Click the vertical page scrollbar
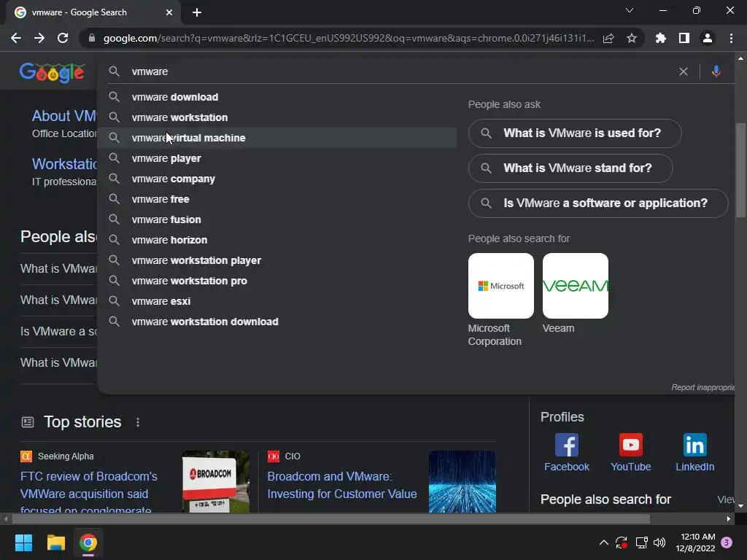 [740, 169]
